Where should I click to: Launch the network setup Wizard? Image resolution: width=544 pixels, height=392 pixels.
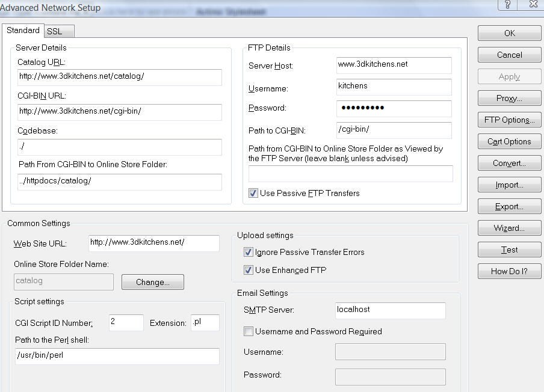(x=509, y=228)
